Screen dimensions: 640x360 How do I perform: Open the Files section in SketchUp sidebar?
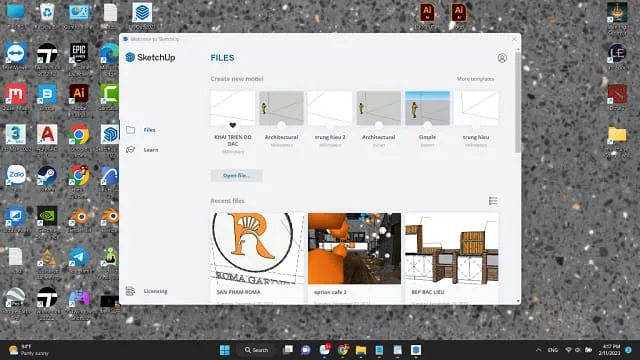(141, 130)
